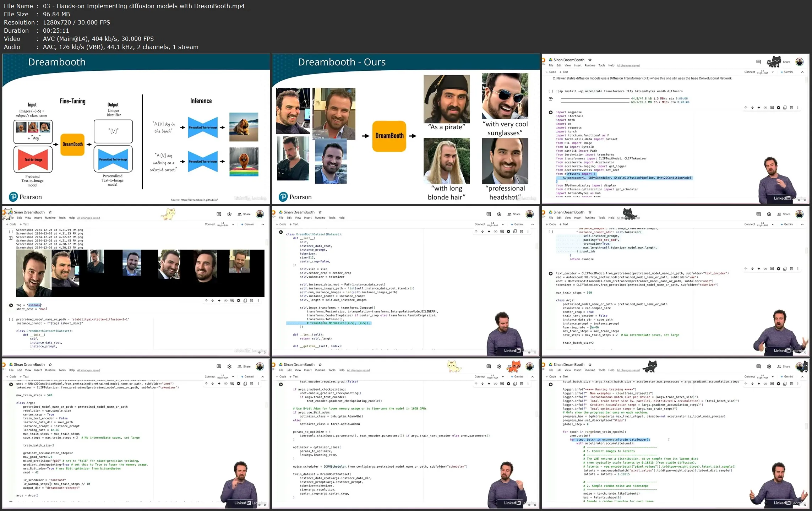
Task: Toggle output icon beside pip install progress bars
Action: click(551, 99)
